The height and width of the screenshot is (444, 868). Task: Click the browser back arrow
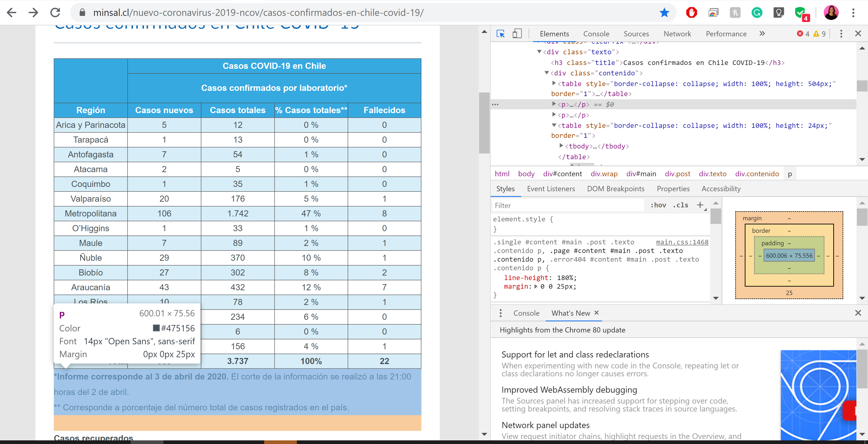[12, 13]
